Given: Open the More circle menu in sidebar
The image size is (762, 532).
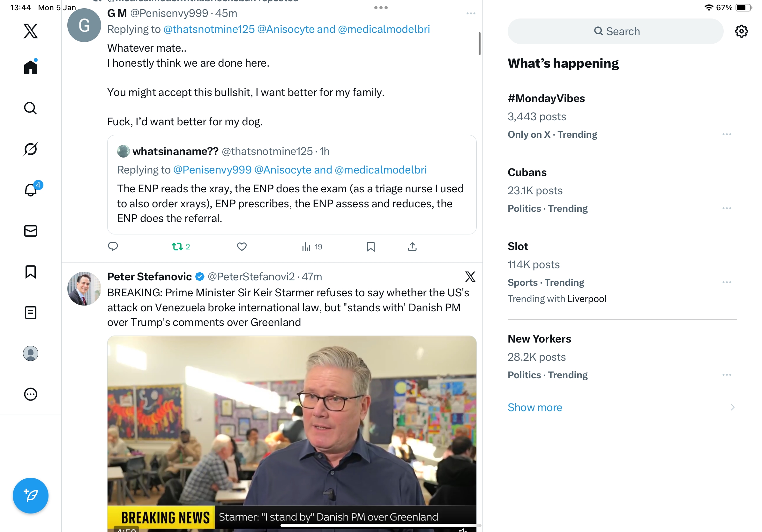Looking at the screenshot, I should pos(31,394).
